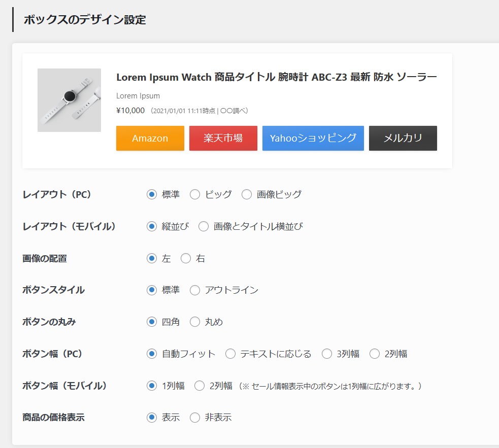
Task: Click the black メルカリ button
Action: click(x=403, y=139)
